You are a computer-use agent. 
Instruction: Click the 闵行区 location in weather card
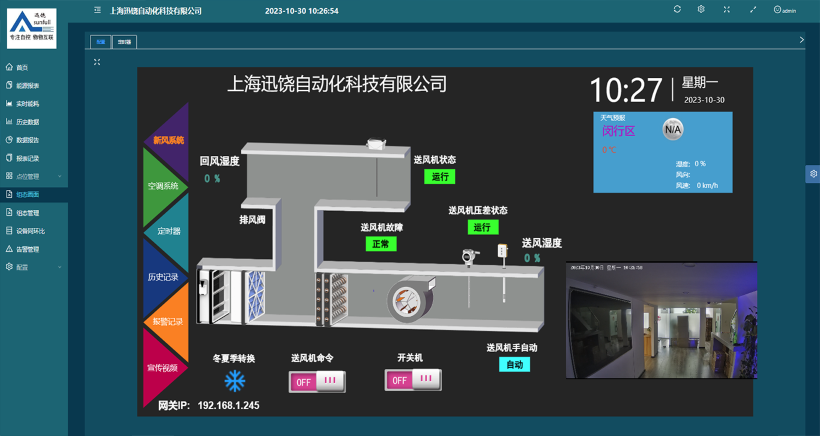(618, 131)
